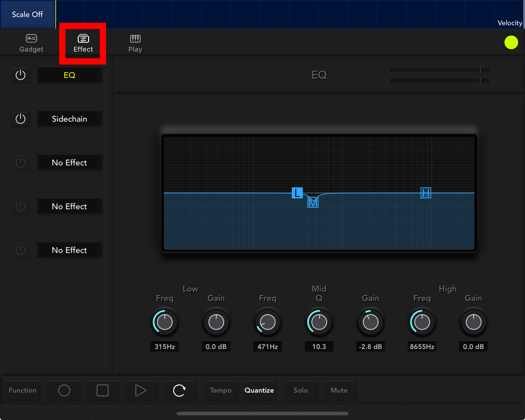Open the second No Effect slot selector
The image size is (525, 420).
[x=70, y=206]
